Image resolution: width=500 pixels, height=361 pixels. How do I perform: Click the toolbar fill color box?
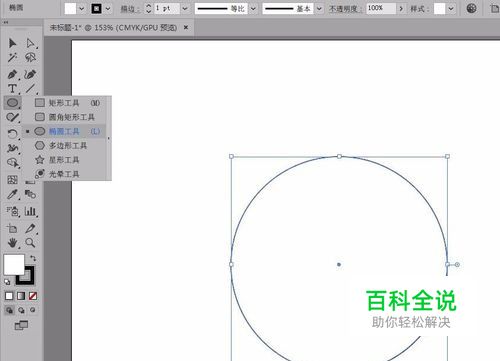[x=14, y=265]
